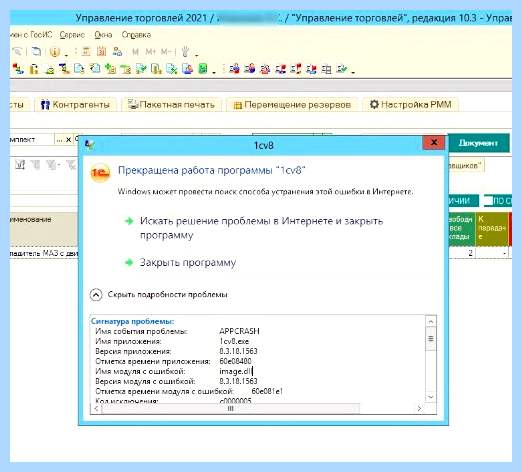Click right arrow of details horizontal scrollbar
Image resolution: width=522 pixels, height=472 pixels.
(419, 408)
